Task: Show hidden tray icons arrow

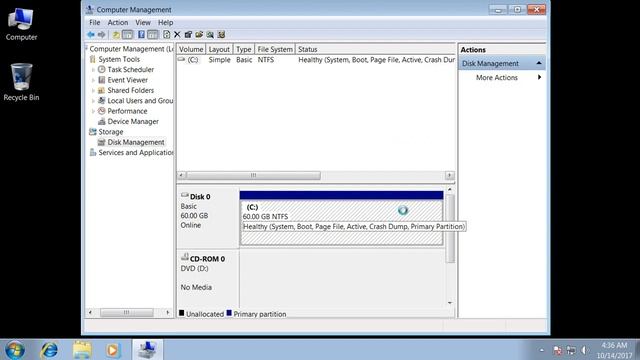Action: (x=542, y=350)
